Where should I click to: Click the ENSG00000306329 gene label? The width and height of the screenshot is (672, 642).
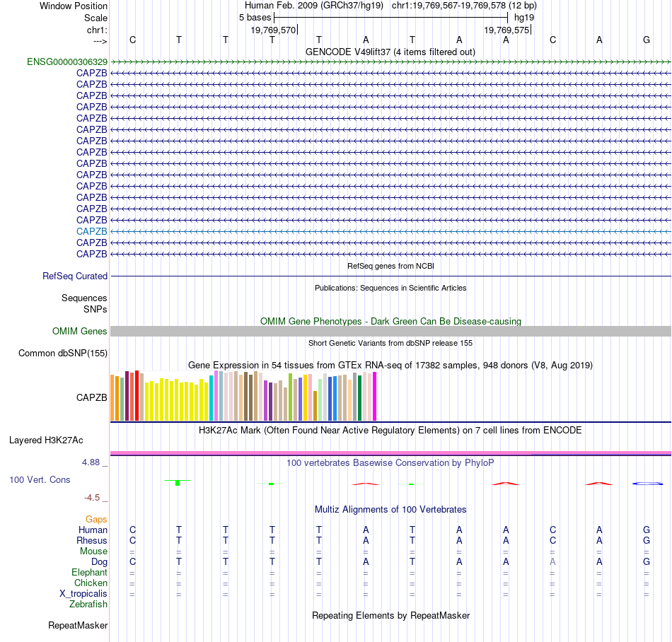click(67, 62)
